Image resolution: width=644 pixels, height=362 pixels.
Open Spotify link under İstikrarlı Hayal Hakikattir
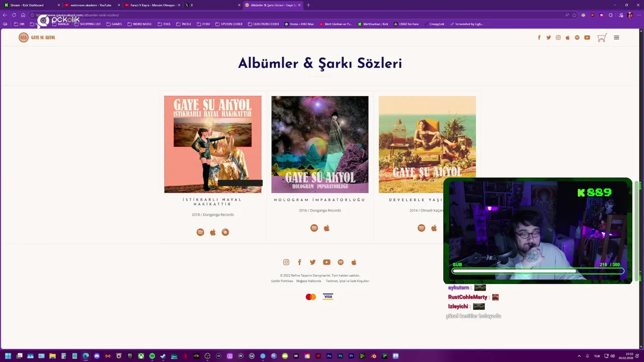[x=200, y=232]
